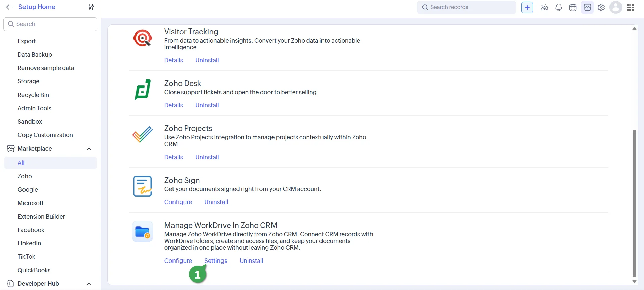The height and width of the screenshot is (290, 644).
Task: Select Zoho under Marketplace
Action: (25, 176)
